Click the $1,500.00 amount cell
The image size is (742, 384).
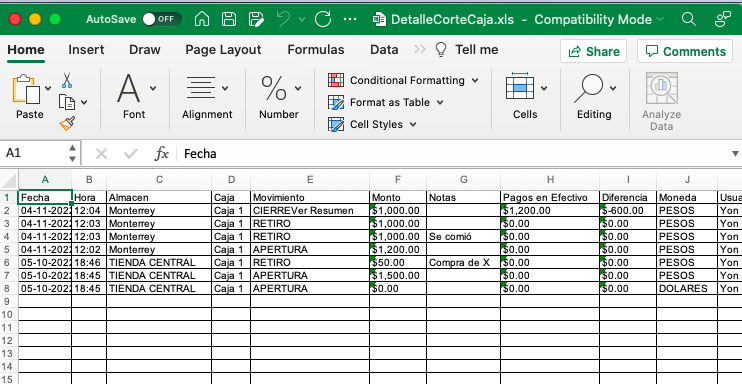pyautogui.click(x=398, y=276)
